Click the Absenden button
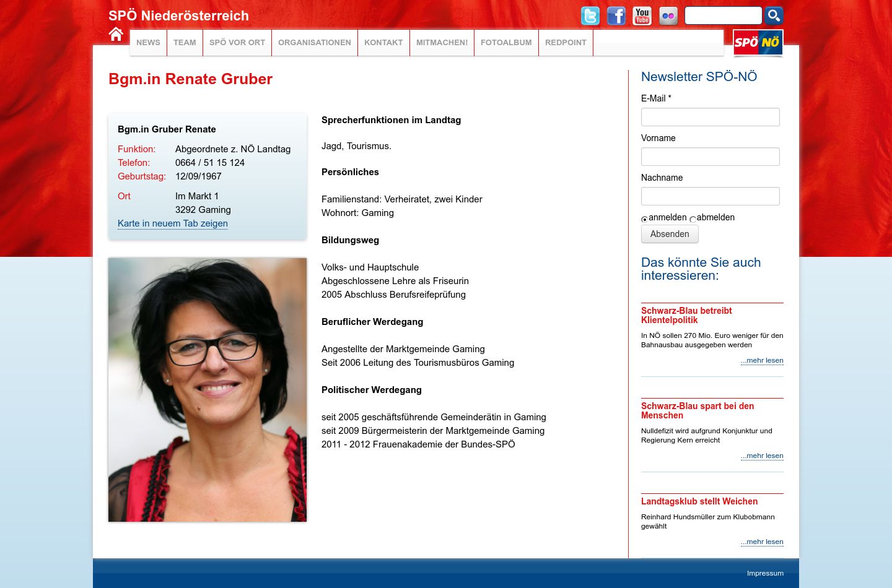 [x=670, y=234]
